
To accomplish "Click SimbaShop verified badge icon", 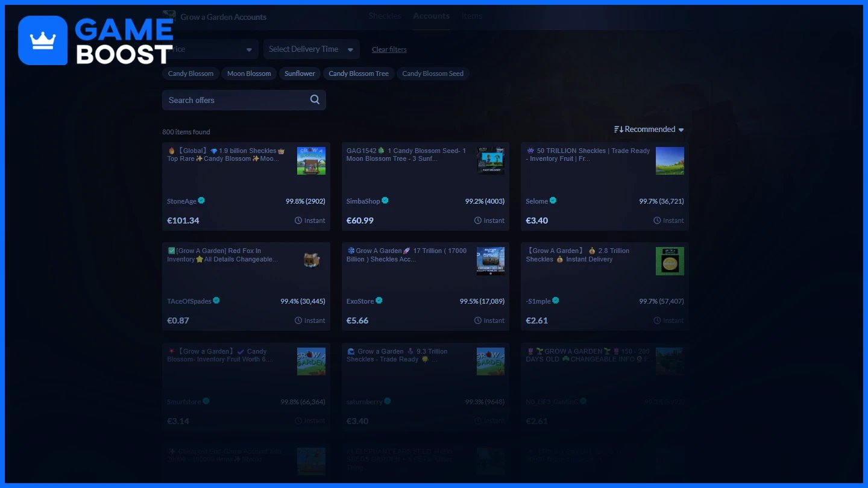I will pos(385,201).
